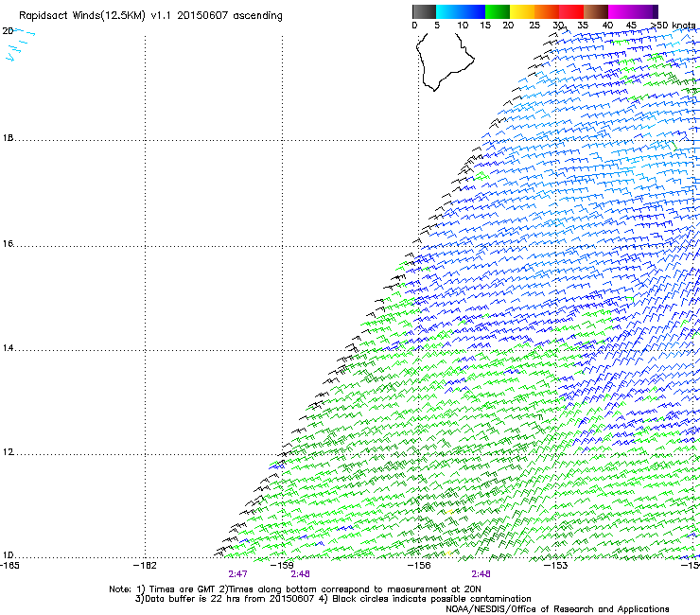Pick the red 30-35 knots legend segment
Screen dimensions: 700x615
click(571, 11)
